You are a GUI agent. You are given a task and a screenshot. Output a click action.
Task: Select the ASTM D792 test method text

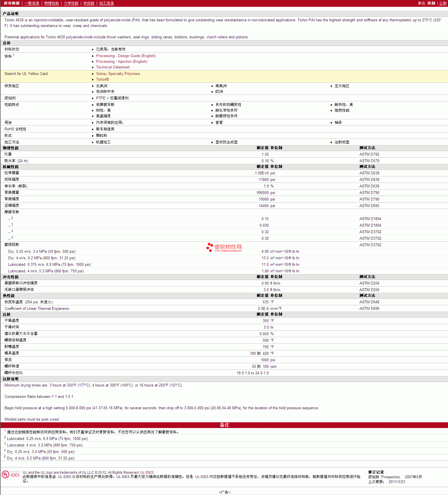click(x=369, y=154)
